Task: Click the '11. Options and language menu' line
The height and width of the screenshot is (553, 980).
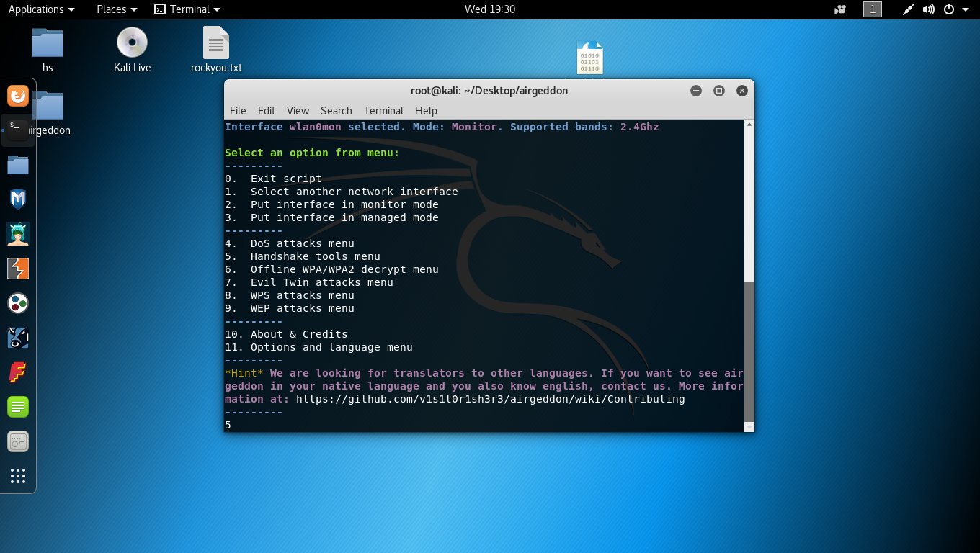Action: (318, 347)
